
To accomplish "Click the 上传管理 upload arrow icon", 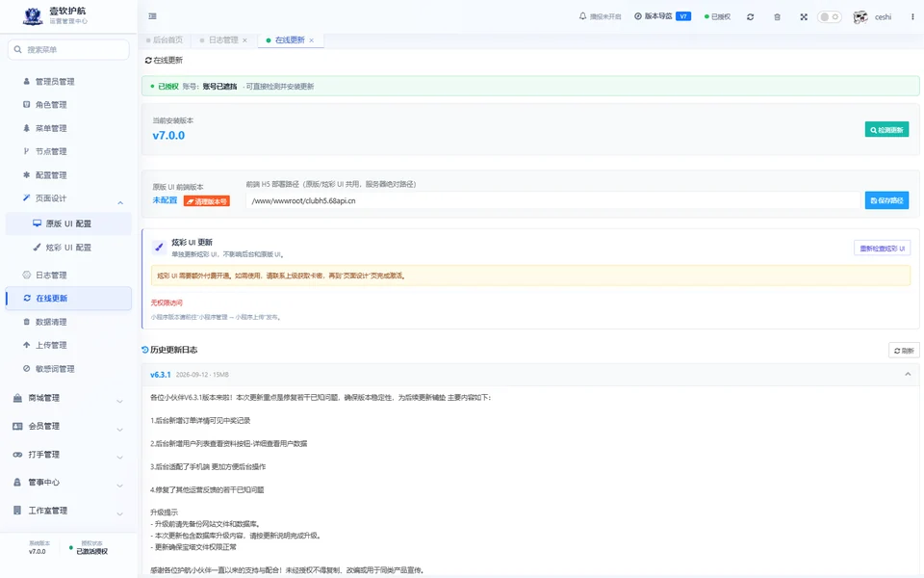I will [26, 345].
